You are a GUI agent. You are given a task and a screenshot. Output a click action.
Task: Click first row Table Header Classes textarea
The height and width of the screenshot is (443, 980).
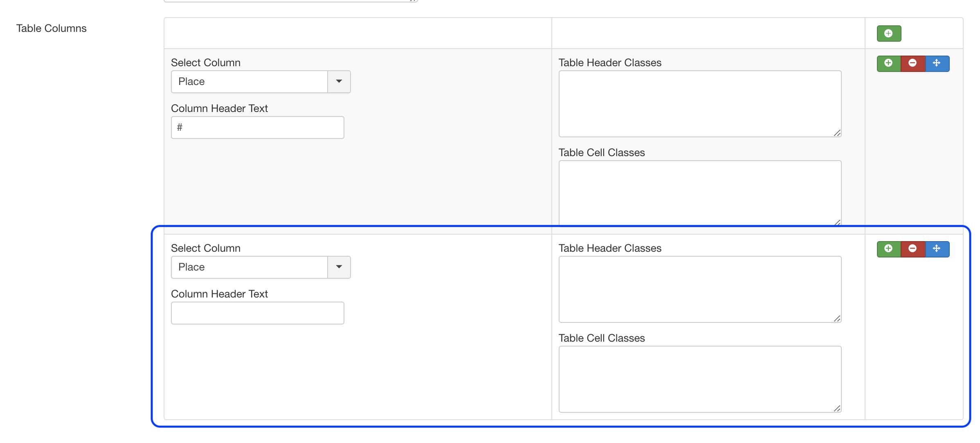(x=699, y=104)
